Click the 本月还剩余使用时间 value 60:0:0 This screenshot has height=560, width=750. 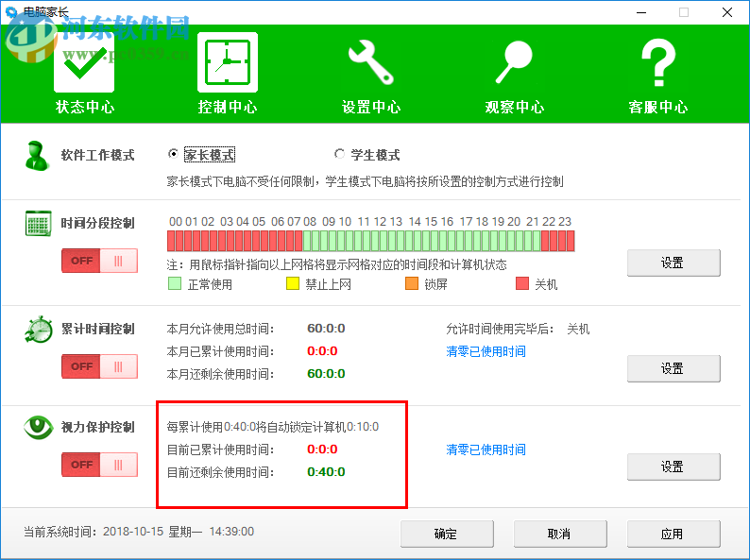pyautogui.click(x=326, y=374)
